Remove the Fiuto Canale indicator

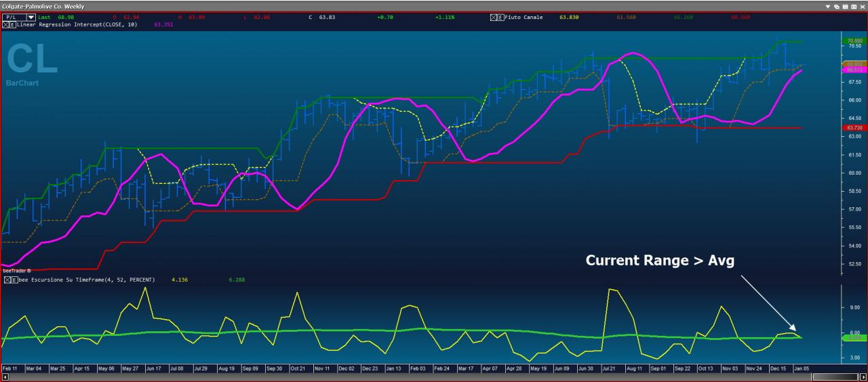pos(494,17)
